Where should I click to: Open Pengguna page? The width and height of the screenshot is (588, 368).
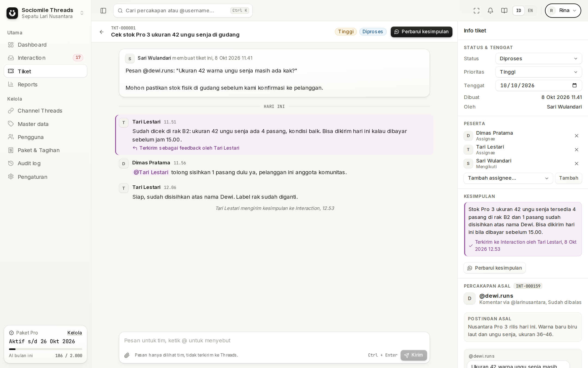click(x=45, y=137)
